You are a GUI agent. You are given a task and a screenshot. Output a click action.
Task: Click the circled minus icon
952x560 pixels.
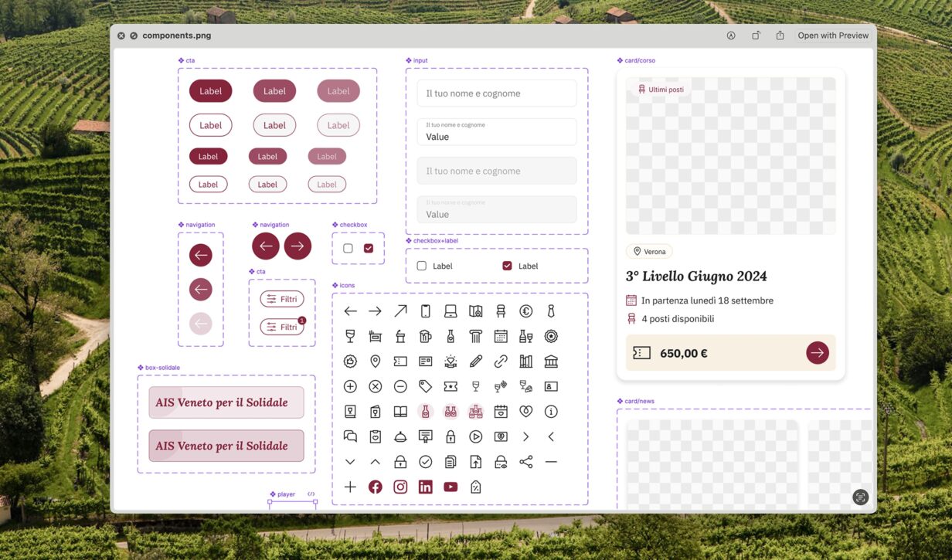tap(400, 386)
